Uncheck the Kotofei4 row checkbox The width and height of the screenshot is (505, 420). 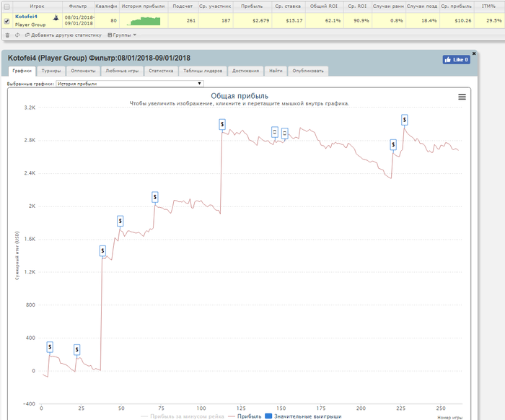[6, 21]
